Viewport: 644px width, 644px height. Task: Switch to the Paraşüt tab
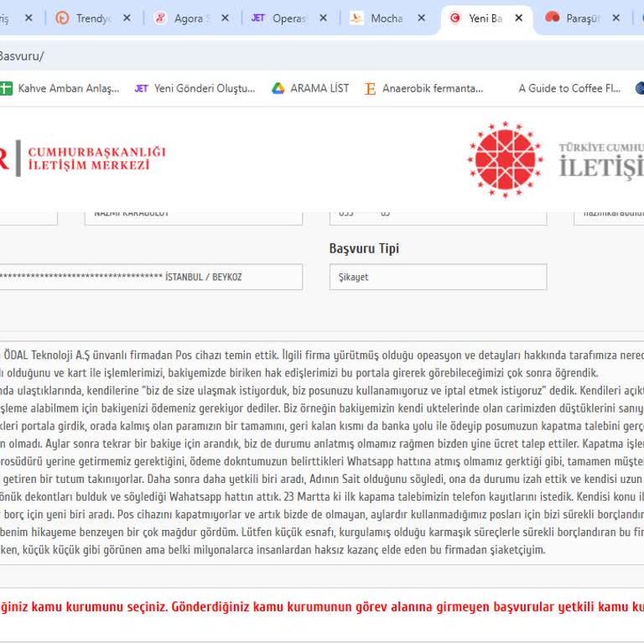point(584,18)
